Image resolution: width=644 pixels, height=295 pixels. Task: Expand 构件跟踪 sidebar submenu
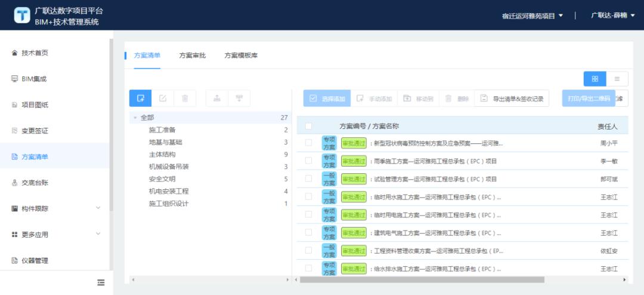pos(98,208)
